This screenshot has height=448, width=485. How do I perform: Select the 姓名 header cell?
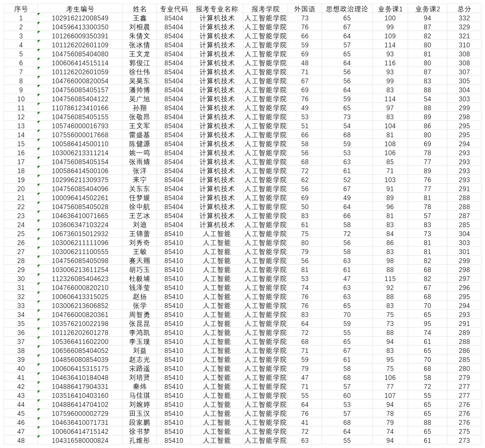click(x=140, y=9)
